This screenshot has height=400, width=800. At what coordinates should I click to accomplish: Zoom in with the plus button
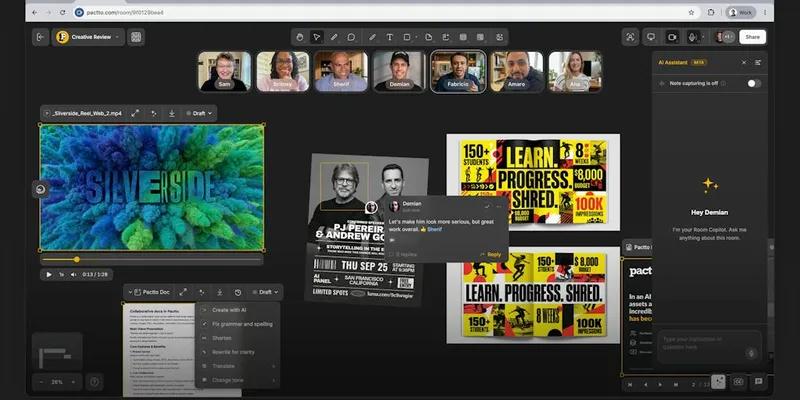coord(73,382)
